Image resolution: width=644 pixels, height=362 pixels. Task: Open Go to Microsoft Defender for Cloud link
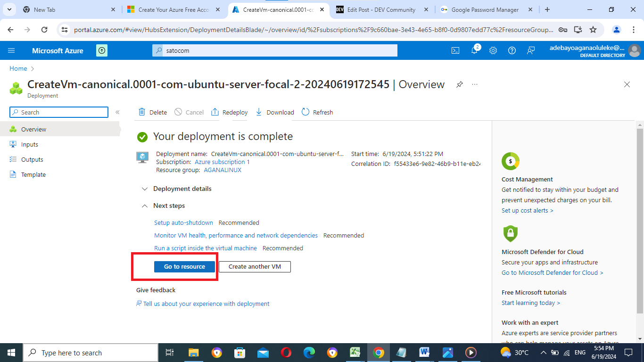pos(553,273)
